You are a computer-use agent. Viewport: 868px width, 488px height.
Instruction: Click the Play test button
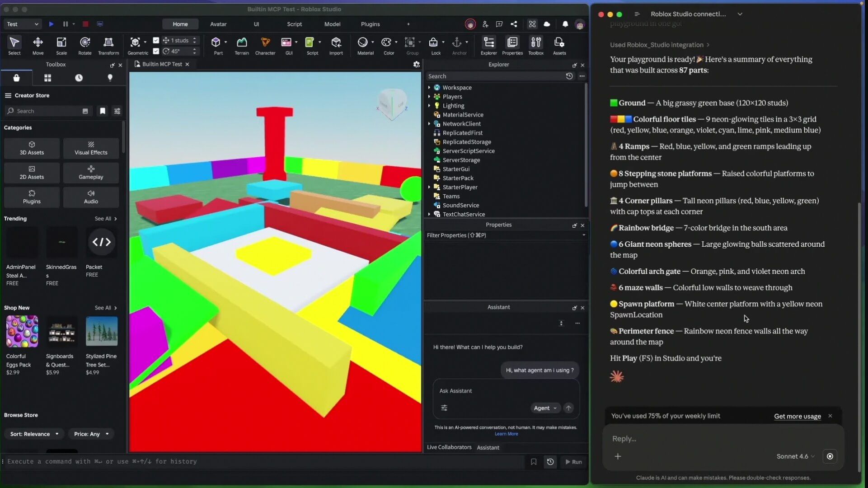[x=51, y=24]
